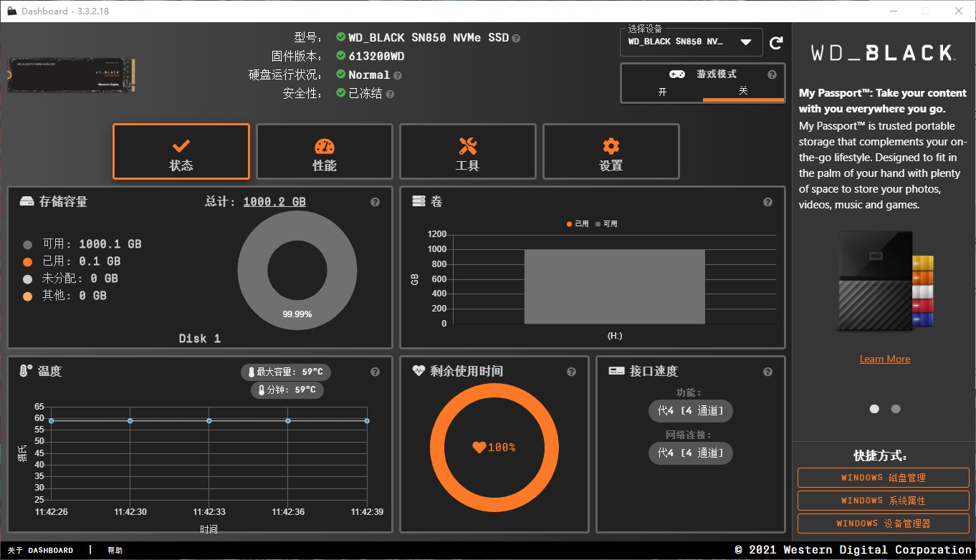Open the 设置 settings tab
This screenshot has height=560, width=976.
611,152
